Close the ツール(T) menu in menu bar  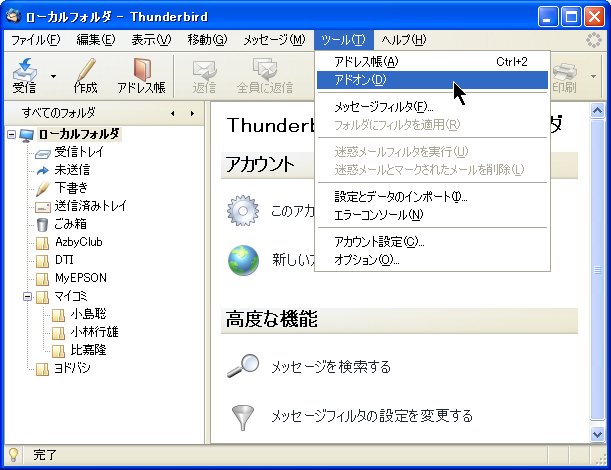pyautogui.click(x=344, y=40)
